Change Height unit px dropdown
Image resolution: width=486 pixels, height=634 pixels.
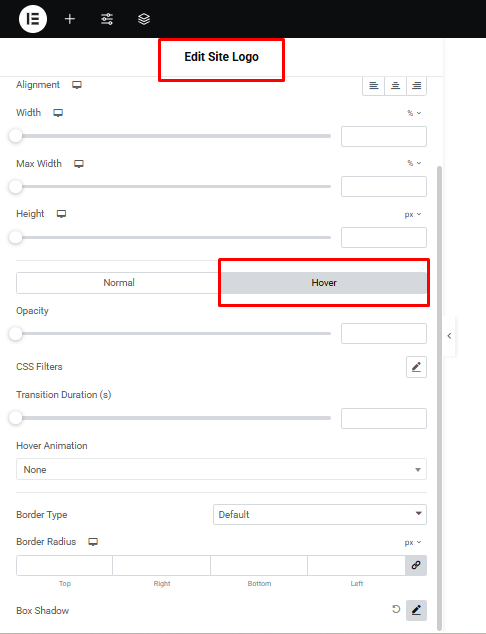tap(413, 214)
